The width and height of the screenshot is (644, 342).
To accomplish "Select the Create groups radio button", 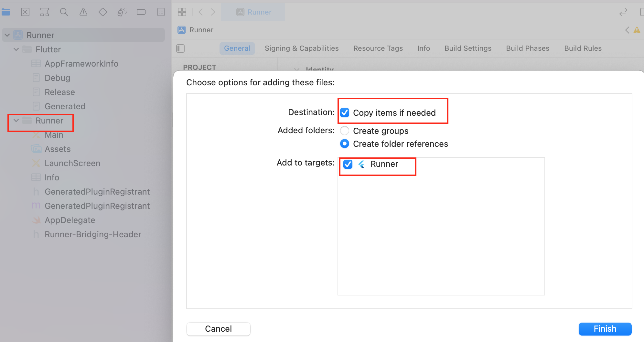I will click(345, 131).
